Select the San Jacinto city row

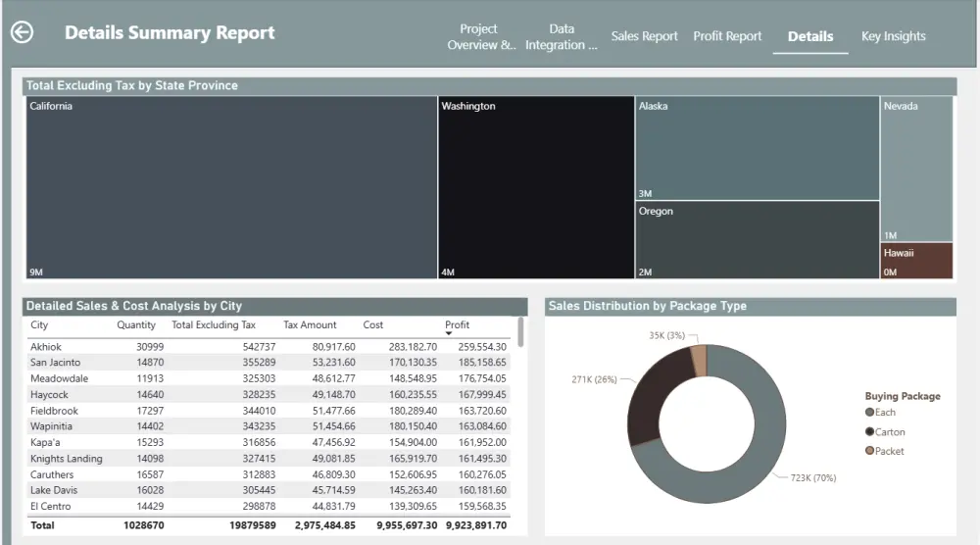pos(269,363)
